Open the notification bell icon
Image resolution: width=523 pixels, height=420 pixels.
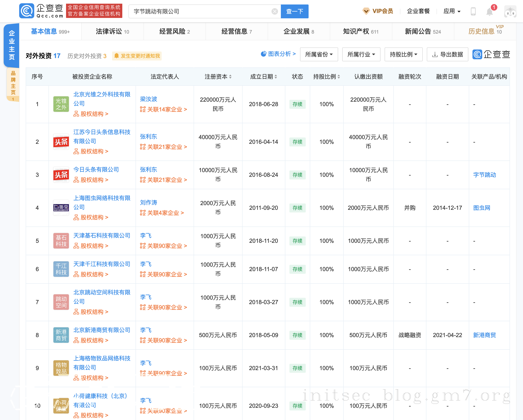point(489,12)
